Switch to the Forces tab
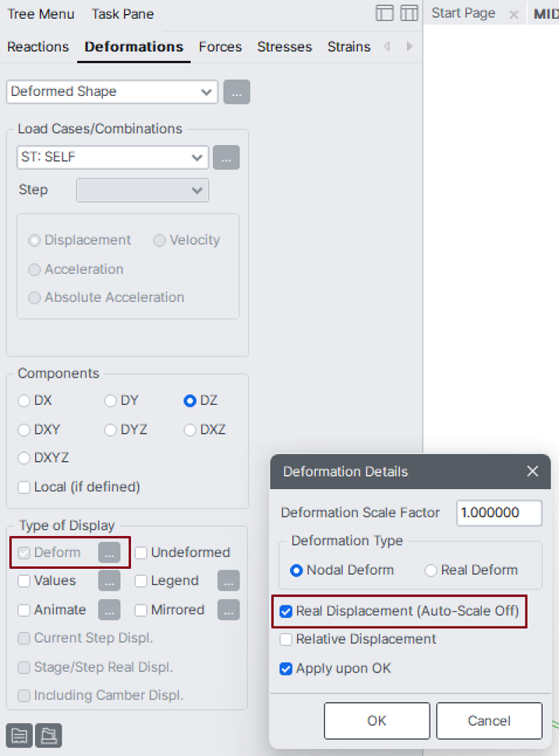Viewport: 559px width, 756px height. [x=220, y=47]
